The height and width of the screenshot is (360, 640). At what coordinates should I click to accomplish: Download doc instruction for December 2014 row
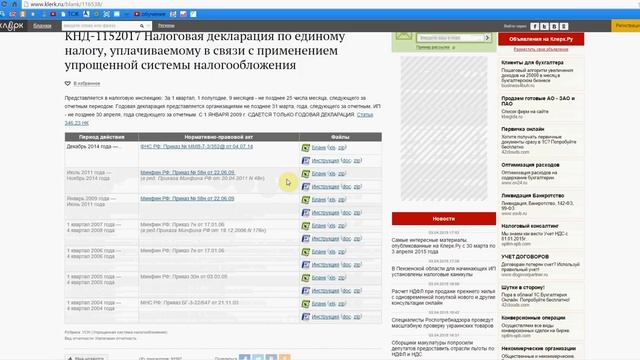347,161
